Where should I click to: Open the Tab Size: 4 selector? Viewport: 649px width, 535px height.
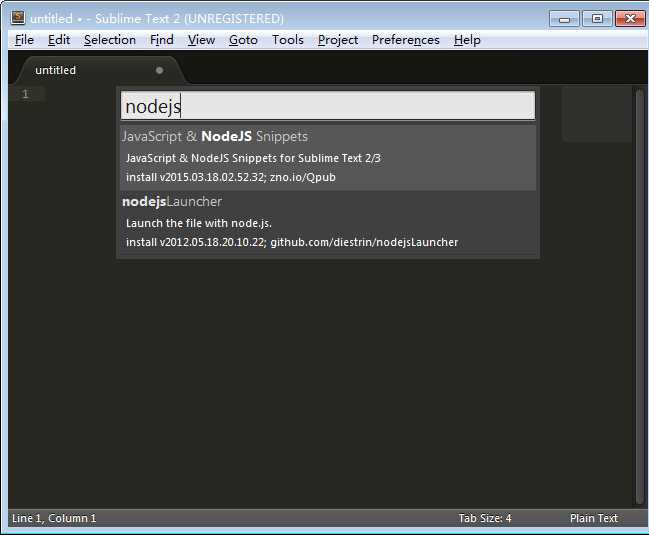coord(485,518)
